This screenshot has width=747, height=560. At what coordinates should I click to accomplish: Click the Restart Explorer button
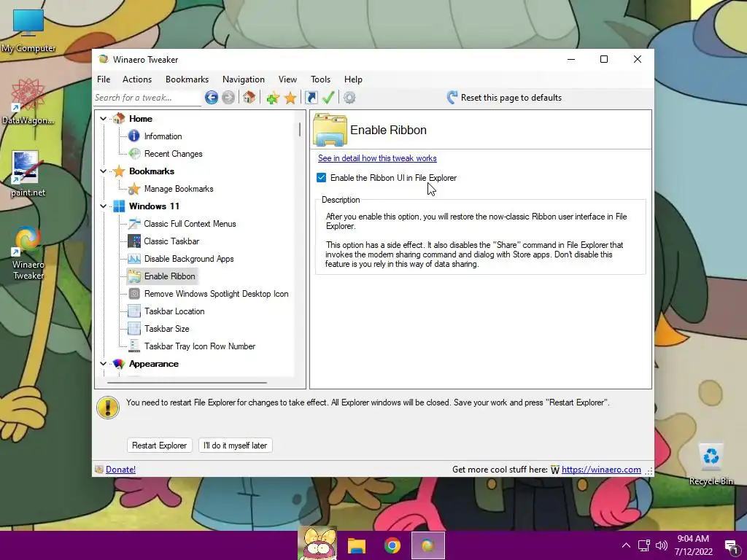coord(160,446)
